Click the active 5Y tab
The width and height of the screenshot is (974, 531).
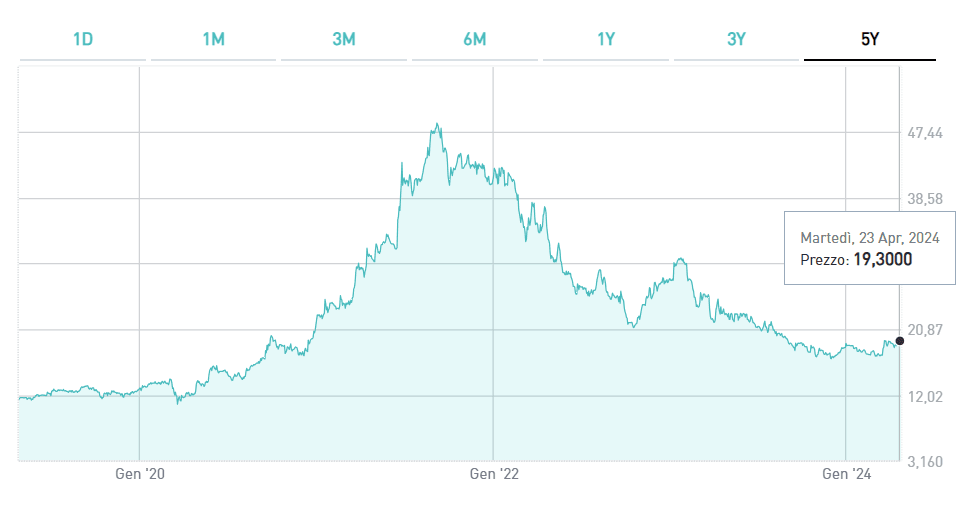pos(869,40)
